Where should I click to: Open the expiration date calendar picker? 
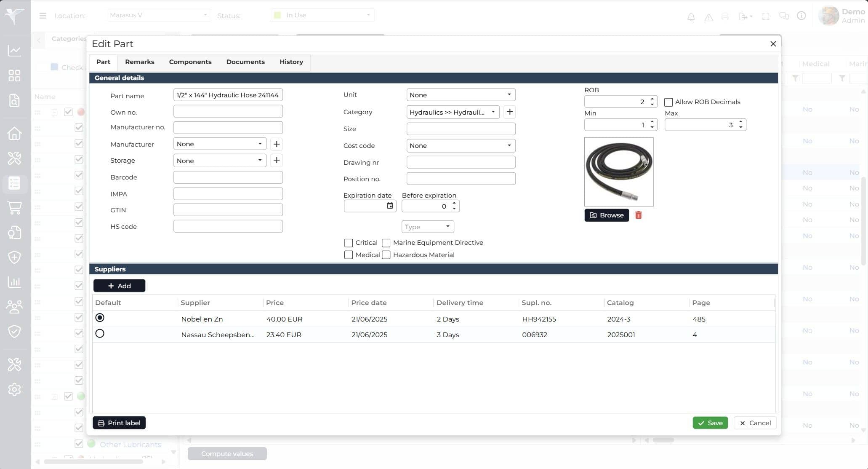pos(390,206)
